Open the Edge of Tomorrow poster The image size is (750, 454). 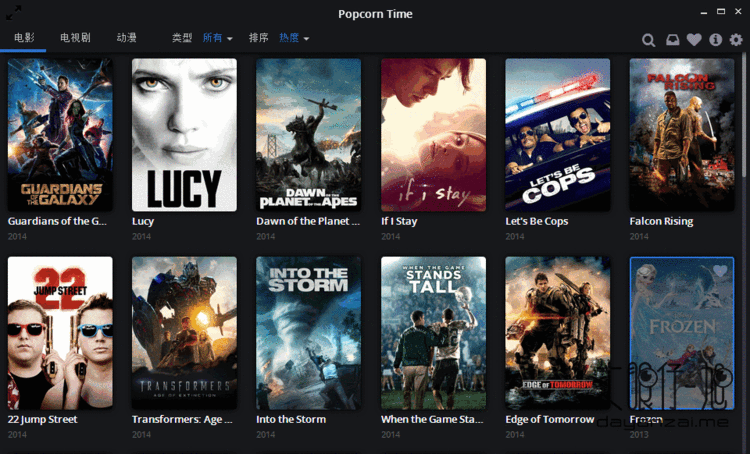pyautogui.click(x=558, y=333)
